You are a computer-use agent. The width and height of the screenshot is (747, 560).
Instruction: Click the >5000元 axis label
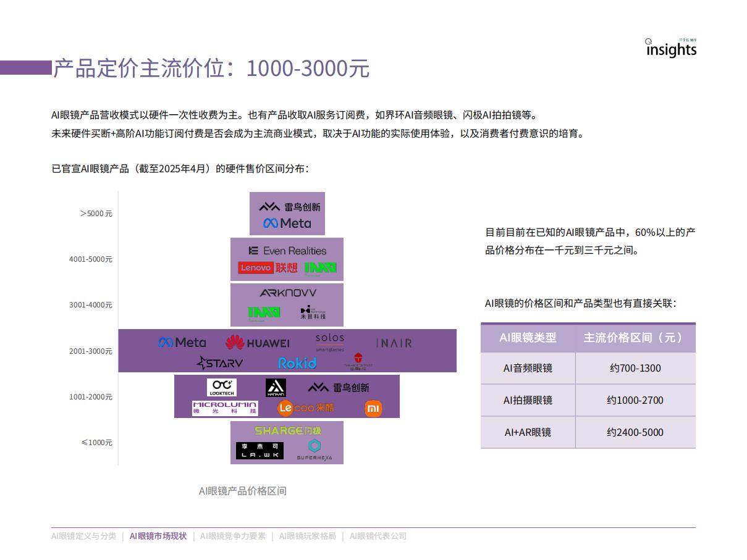(x=96, y=214)
